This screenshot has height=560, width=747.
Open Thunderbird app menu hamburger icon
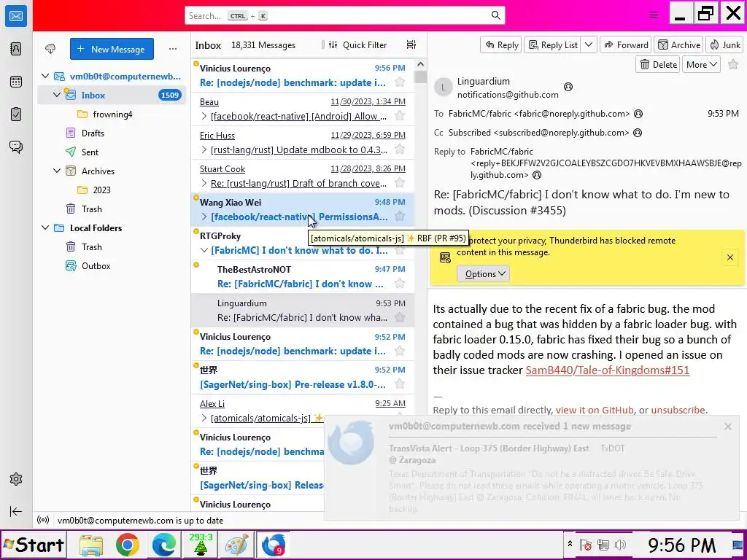[654, 15]
